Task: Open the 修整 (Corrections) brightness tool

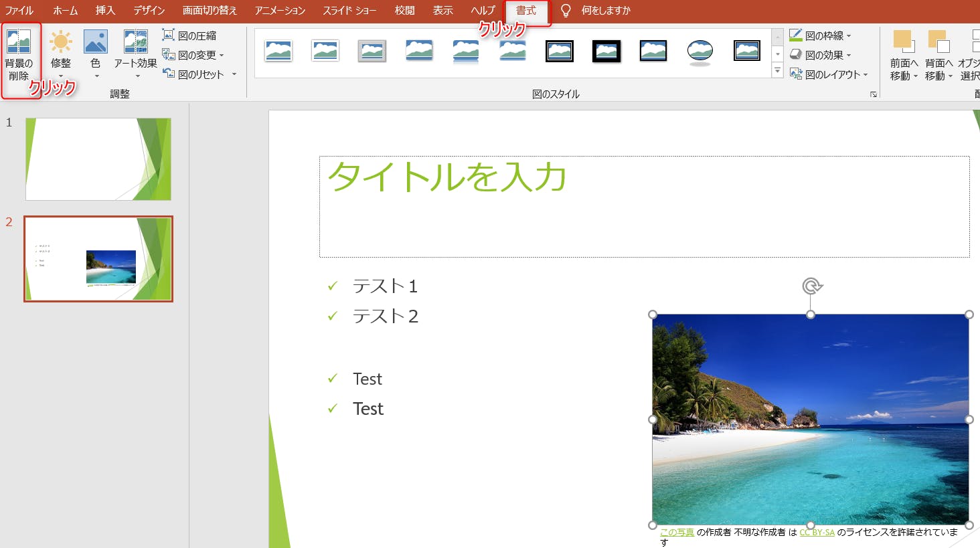Action: 61,42
